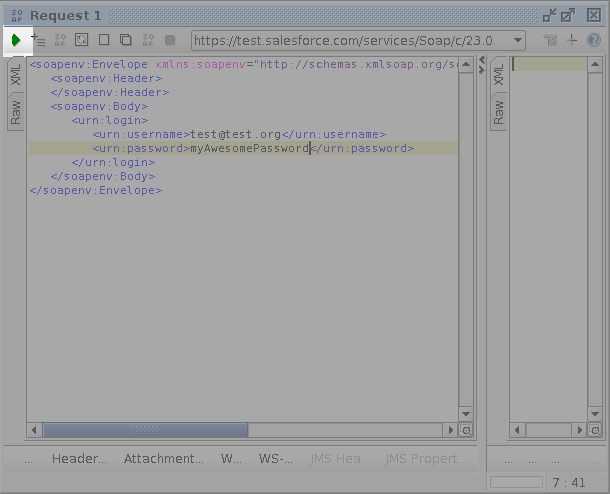Open the '...' tab left of Header...
The width and height of the screenshot is (610, 494).
(28, 460)
